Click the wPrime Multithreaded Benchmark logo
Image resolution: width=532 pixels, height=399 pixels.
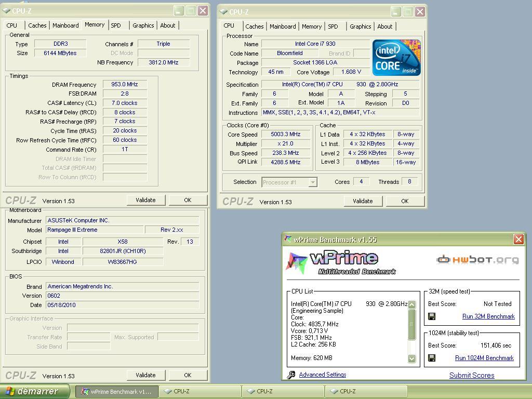341,262
